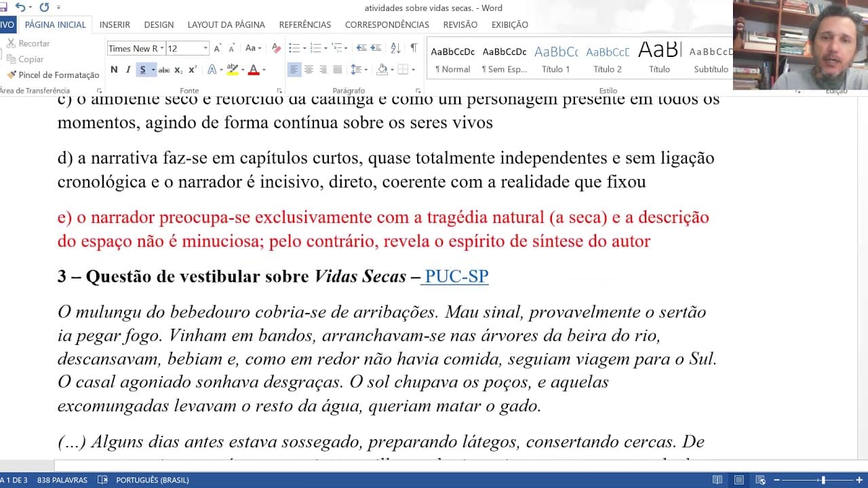
Task: Click the Redo (repeat) arrow in the quick access toolbar
Action: pos(44,7)
